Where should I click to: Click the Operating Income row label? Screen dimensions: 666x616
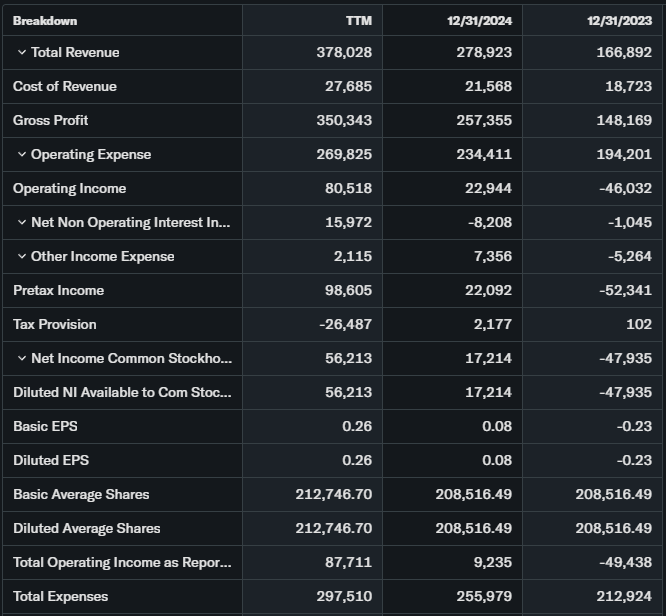pyautogui.click(x=70, y=188)
